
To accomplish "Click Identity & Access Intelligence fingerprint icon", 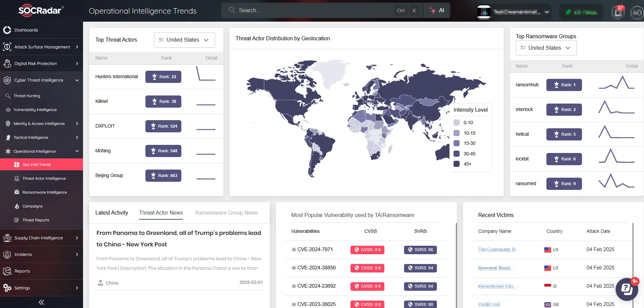I will coord(8,124).
